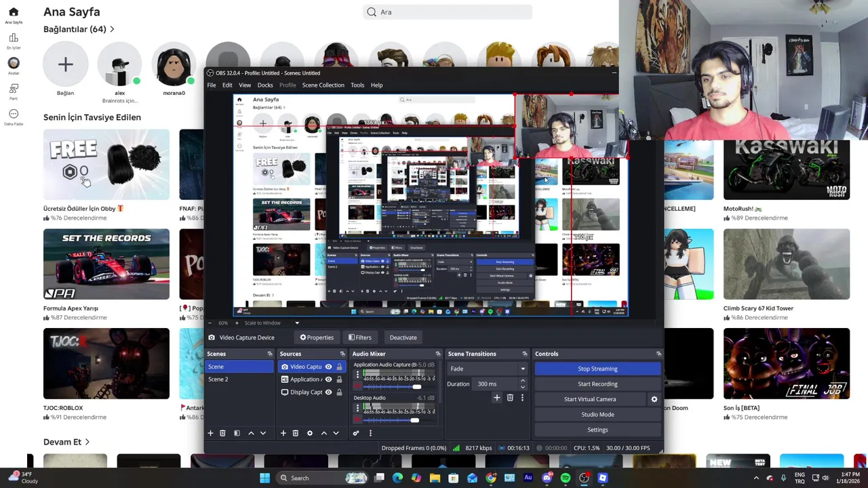Image resolution: width=868 pixels, height=488 pixels.
Task: Undock the Scenes panel
Action: pyautogui.click(x=270, y=354)
